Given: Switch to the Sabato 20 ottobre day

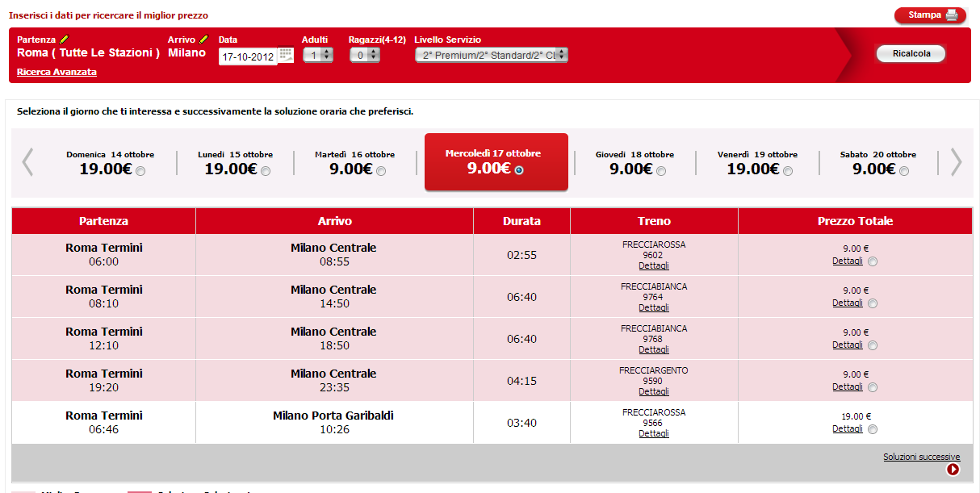Looking at the screenshot, I should click(877, 163).
